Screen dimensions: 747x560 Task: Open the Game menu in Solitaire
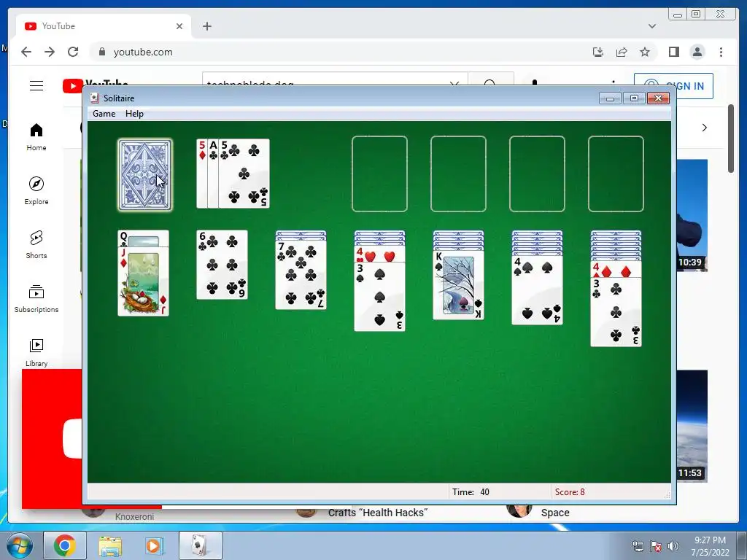tap(104, 114)
